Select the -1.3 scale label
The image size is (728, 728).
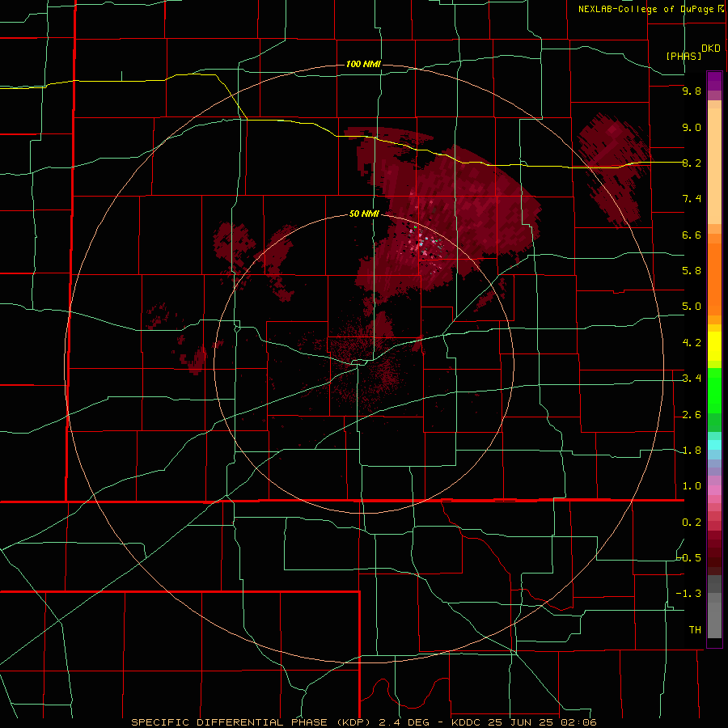coord(689,594)
